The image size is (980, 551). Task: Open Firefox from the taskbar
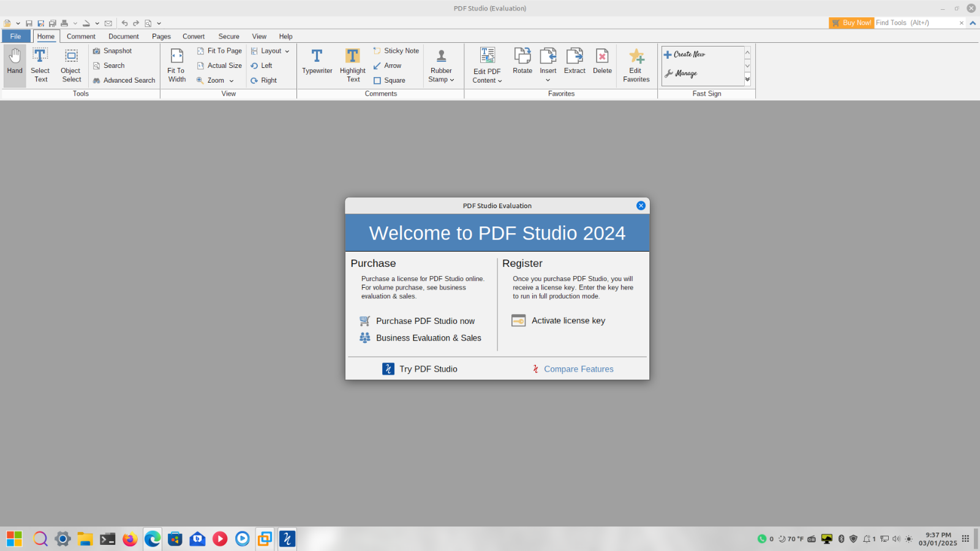[130, 539]
